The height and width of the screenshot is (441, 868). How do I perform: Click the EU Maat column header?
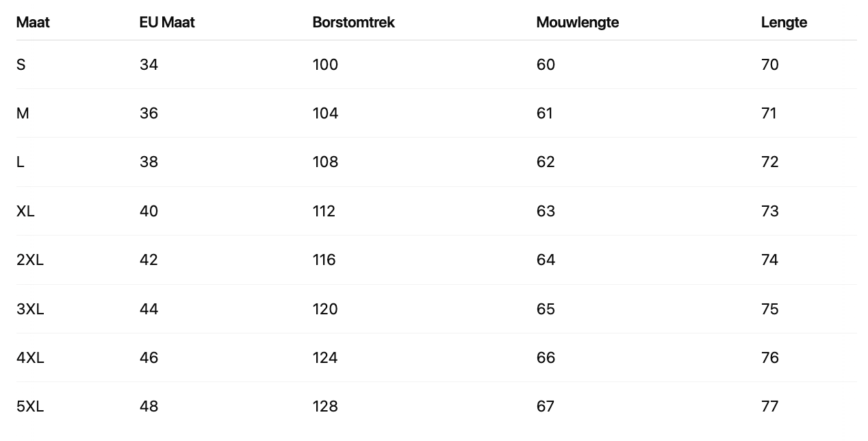pyautogui.click(x=167, y=23)
